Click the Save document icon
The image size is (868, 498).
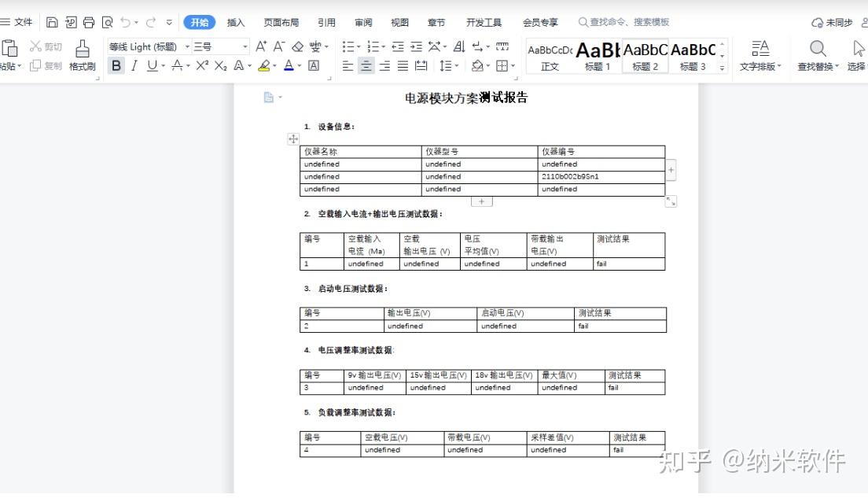point(51,22)
